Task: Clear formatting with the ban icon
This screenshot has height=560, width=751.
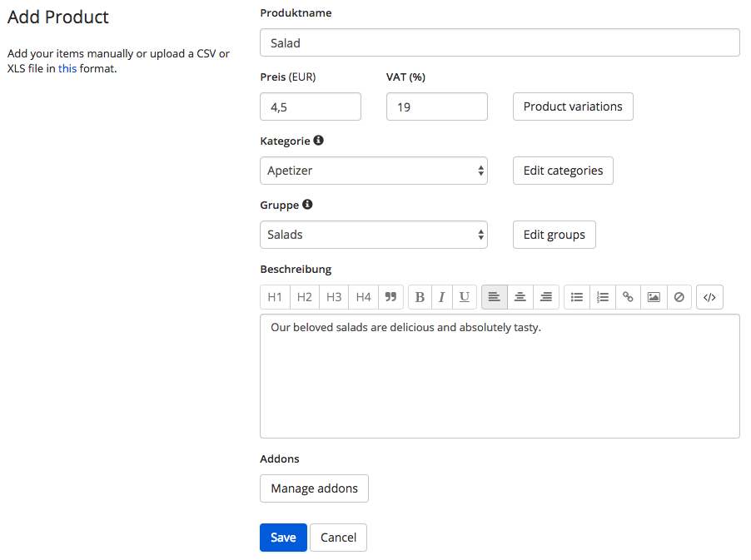Action: coord(679,297)
